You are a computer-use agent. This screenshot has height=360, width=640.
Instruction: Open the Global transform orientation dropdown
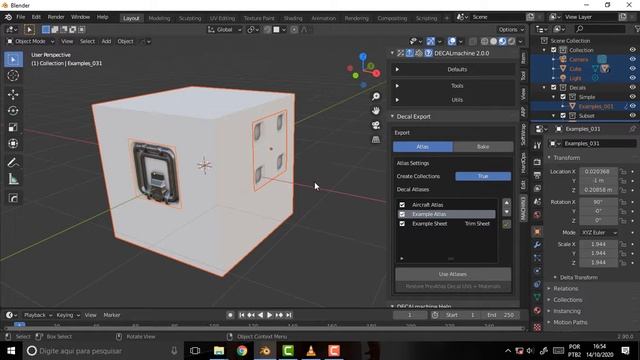click(x=224, y=29)
